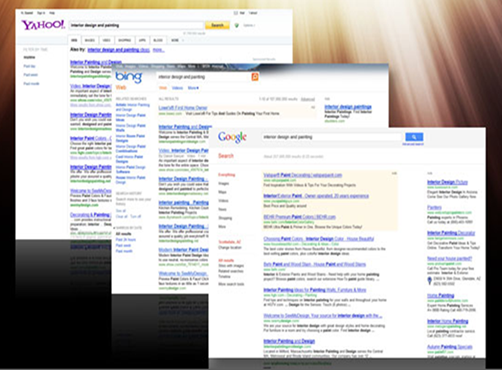
Task: Open the Valspar Paint Decorating ad link
Action: pos(302,175)
